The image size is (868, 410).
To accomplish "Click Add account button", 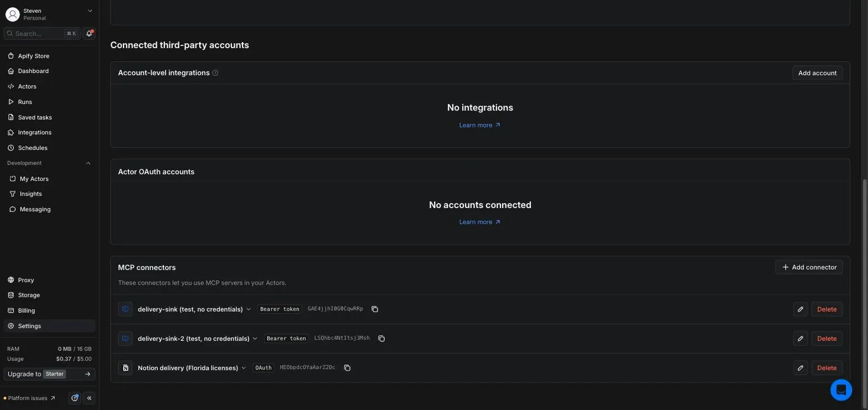I will (x=817, y=73).
